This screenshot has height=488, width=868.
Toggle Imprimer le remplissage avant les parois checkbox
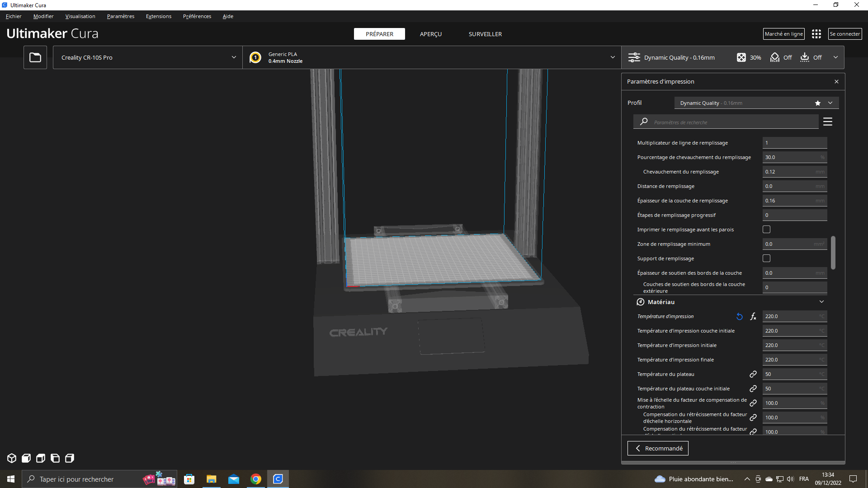(x=767, y=230)
